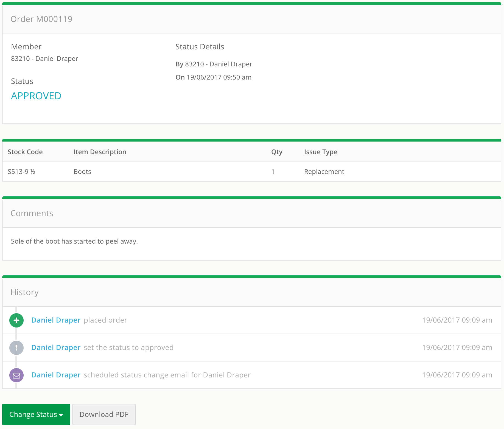The image size is (504, 429).
Task: Click the comment about boot sole peeling
Action: pos(74,241)
